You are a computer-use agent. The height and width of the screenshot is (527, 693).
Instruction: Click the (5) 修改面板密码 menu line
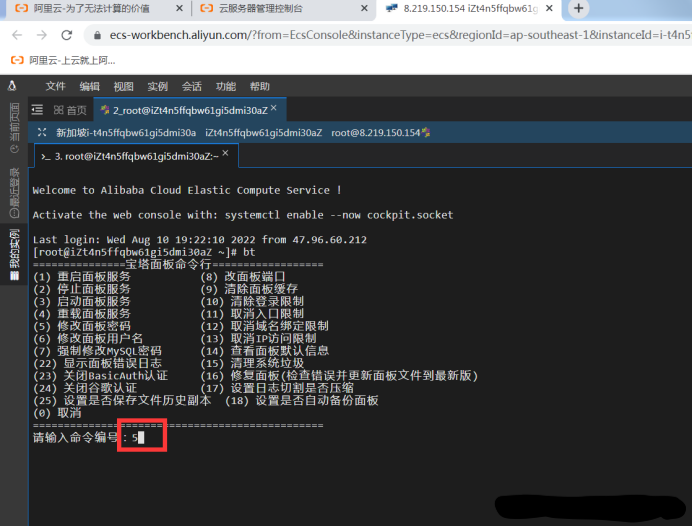coord(82,326)
